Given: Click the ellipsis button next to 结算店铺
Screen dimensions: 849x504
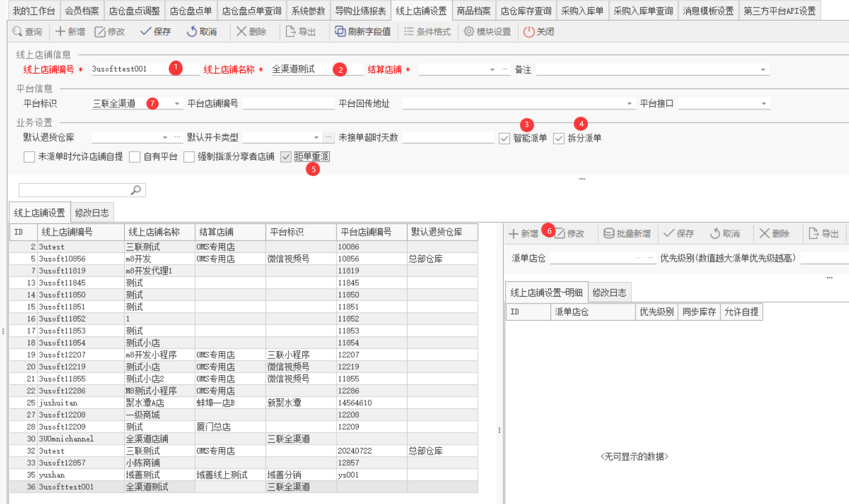Looking at the screenshot, I should coord(504,70).
